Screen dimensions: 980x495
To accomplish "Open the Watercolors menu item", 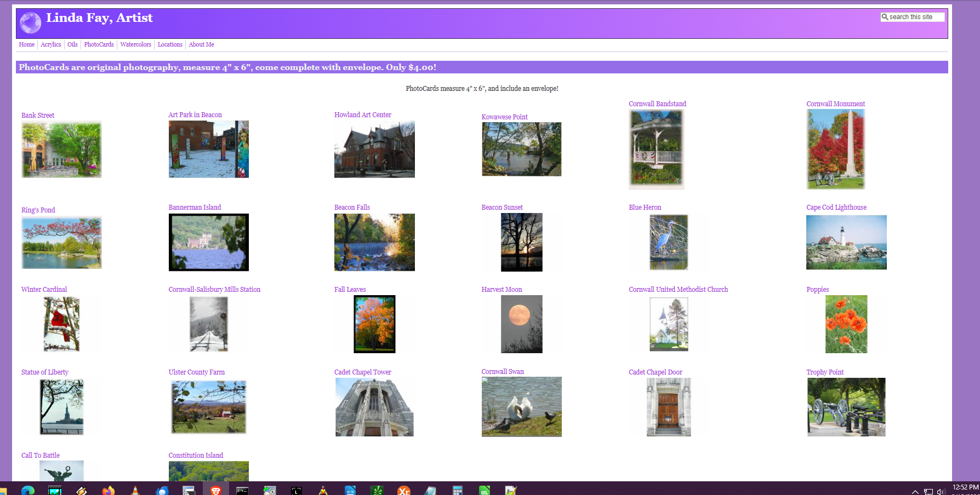I will [x=135, y=44].
